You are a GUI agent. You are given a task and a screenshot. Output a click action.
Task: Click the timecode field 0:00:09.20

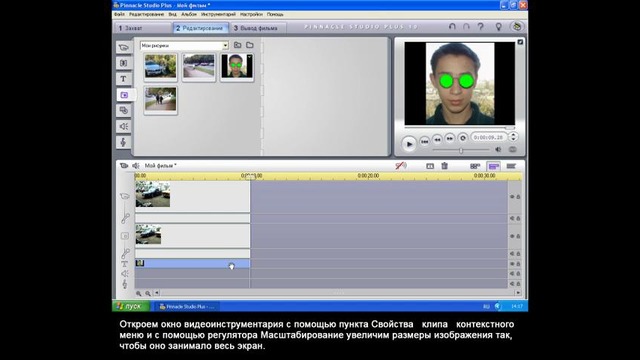(x=489, y=138)
